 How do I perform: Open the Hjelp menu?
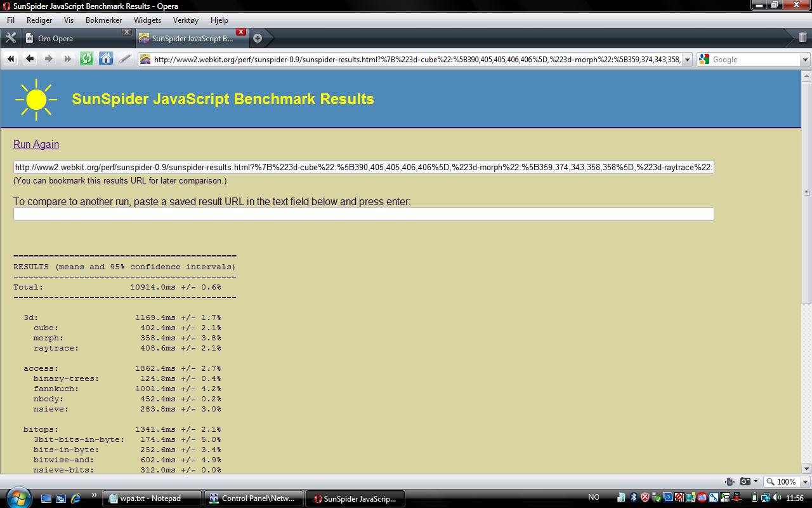[x=219, y=20]
